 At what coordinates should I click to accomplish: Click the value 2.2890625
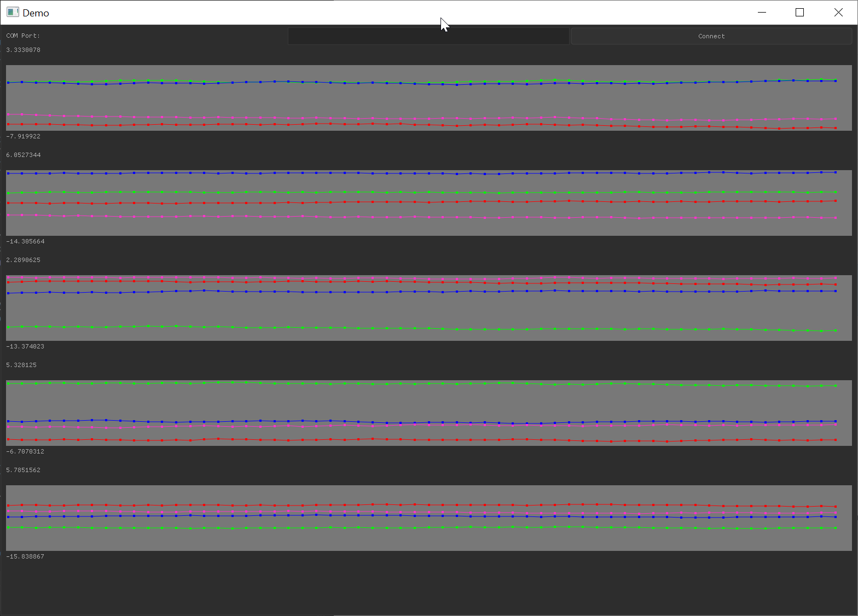[23, 260]
